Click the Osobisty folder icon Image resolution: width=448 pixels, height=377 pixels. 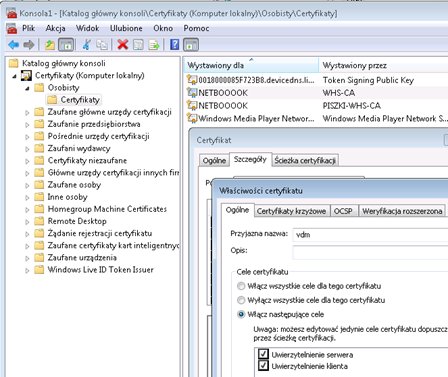pyautogui.click(x=39, y=88)
